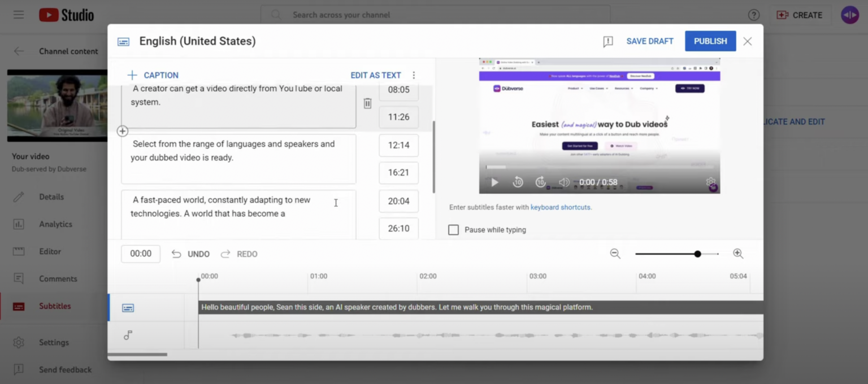Viewport: 868px width, 384px height.
Task: Skip the video forward 10 seconds
Action: (x=540, y=182)
